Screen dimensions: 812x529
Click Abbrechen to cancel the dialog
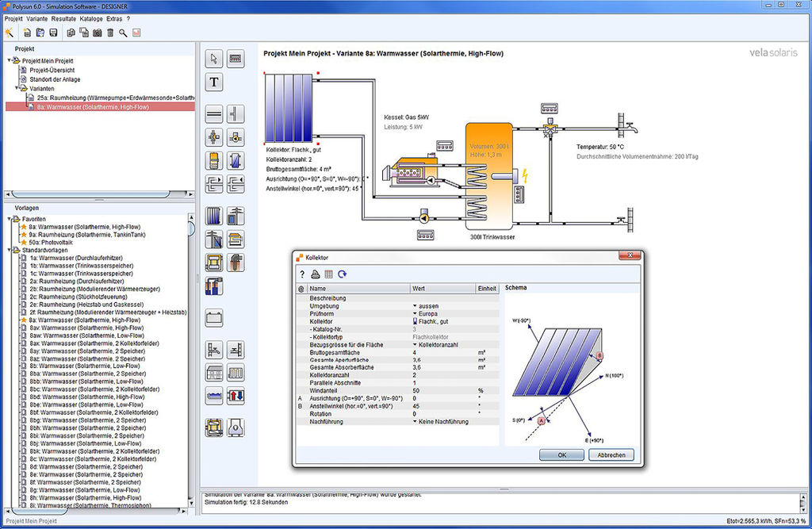click(611, 455)
